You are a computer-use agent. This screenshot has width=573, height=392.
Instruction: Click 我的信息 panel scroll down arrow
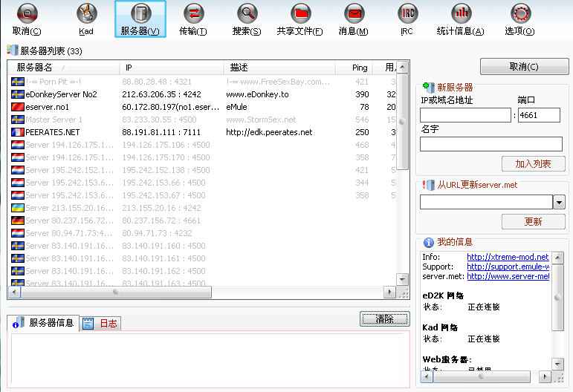(x=557, y=365)
